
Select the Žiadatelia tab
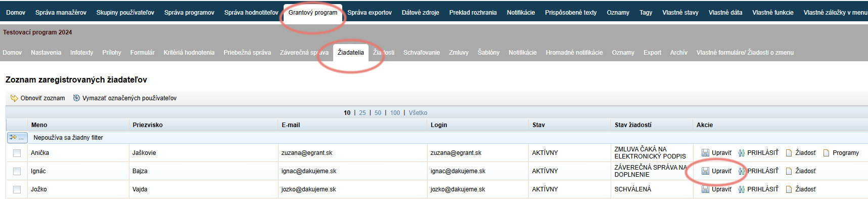(351, 53)
